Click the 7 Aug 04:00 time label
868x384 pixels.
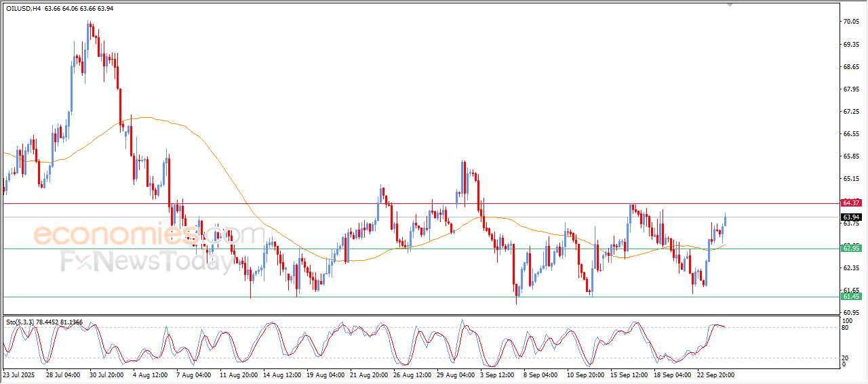193,375
